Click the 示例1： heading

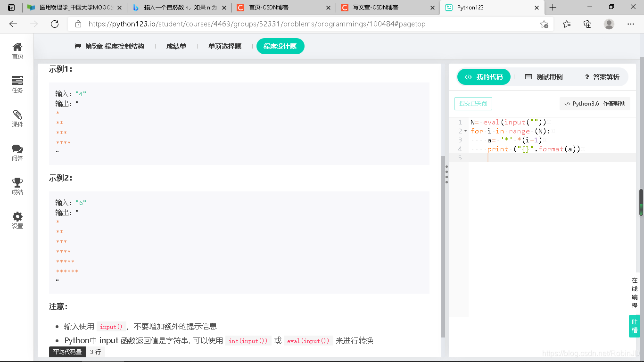coord(61,69)
